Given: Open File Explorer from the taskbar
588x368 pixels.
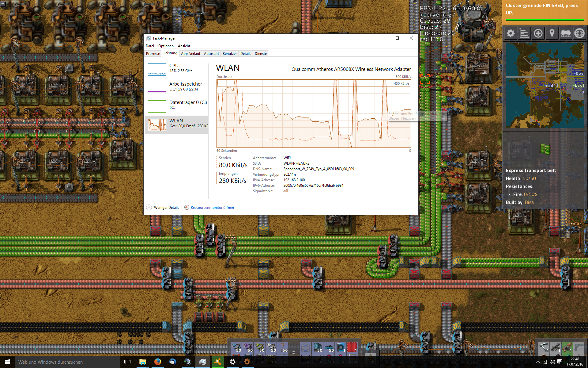Looking at the screenshot, I should pos(142,362).
